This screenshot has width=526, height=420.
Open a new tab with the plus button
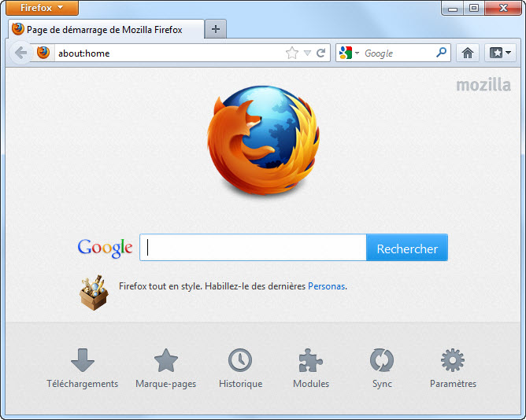(x=216, y=29)
